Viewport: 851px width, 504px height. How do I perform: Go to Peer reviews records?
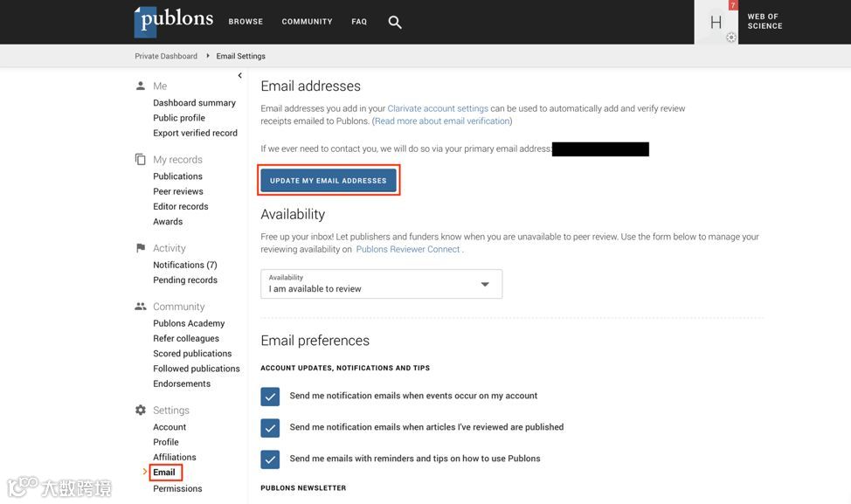pyautogui.click(x=178, y=191)
